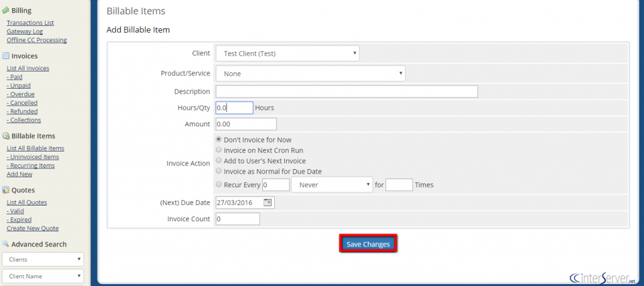Click Save Changes button
Viewport: 644px width, 286px height.
pyautogui.click(x=368, y=244)
